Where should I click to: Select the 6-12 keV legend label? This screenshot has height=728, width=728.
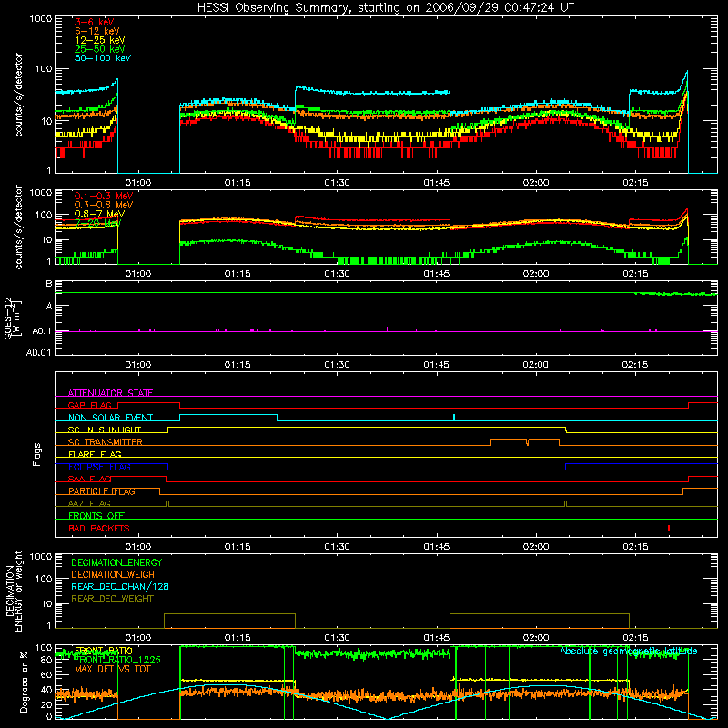tap(97, 31)
